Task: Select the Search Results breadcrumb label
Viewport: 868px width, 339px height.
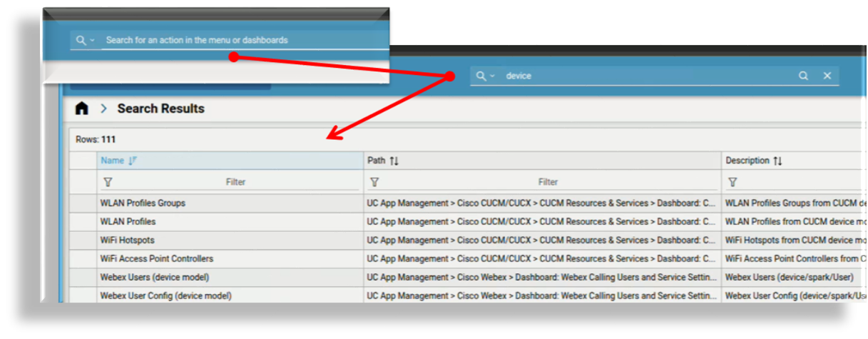Action: click(x=160, y=108)
